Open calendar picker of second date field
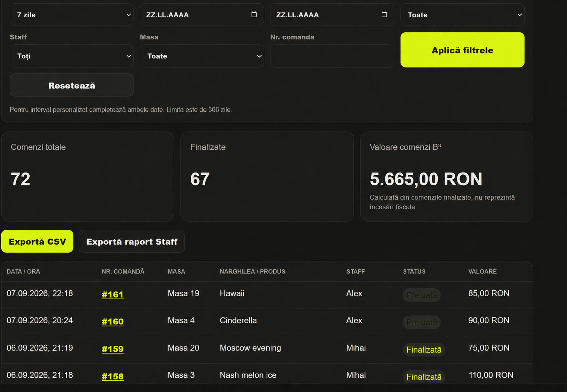The width and height of the screenshot is (567, 392). tap(384, 14)
